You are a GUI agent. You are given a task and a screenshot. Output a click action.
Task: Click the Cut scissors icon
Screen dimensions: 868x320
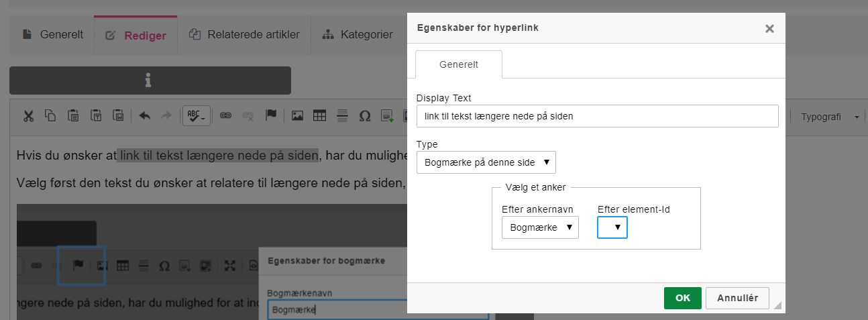[28, 115]
